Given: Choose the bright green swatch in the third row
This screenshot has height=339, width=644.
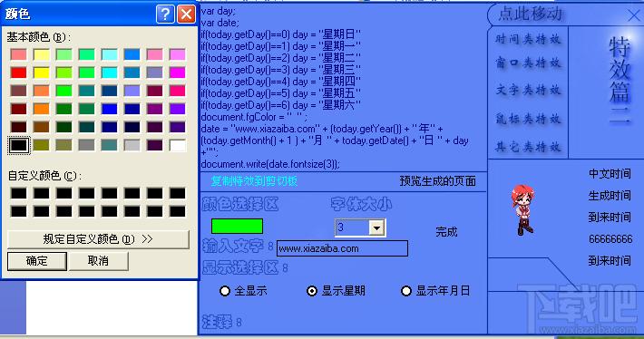Looking at the screenshot, I should tap(64, 91).
